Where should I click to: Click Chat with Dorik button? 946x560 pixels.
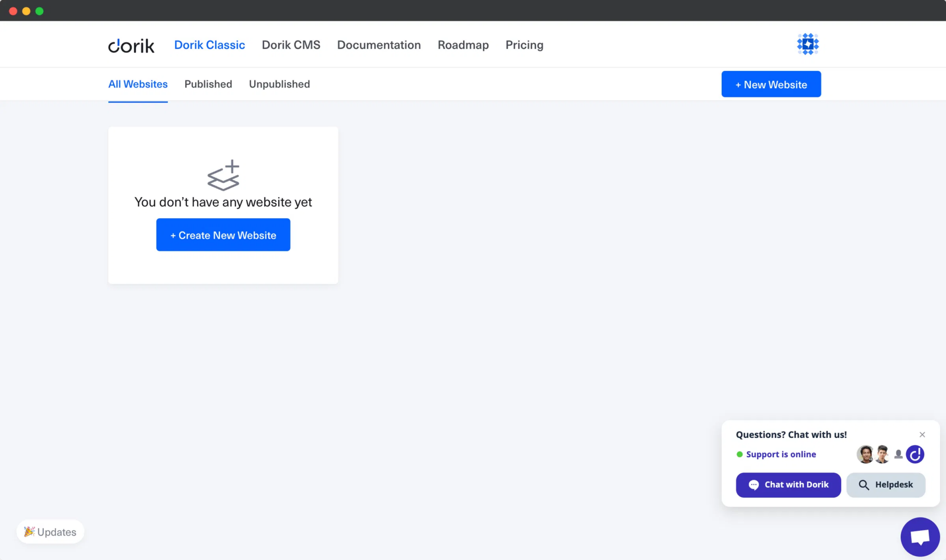tap(788, 485)
